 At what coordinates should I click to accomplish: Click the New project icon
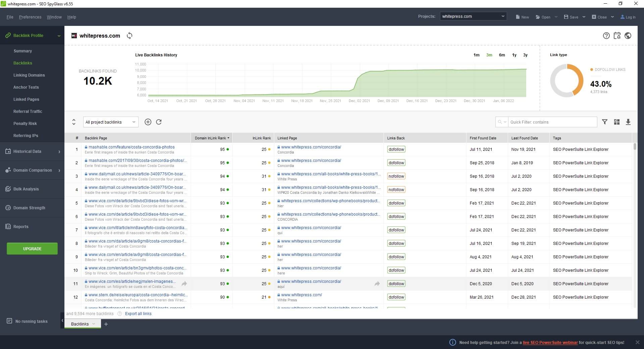point(518,17)
